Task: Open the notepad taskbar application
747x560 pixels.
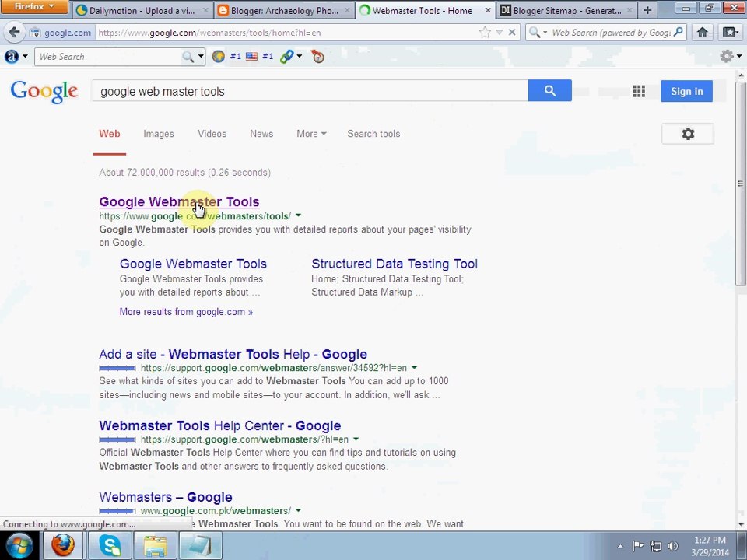Action: pyautogui.click(x=200, y=546)
